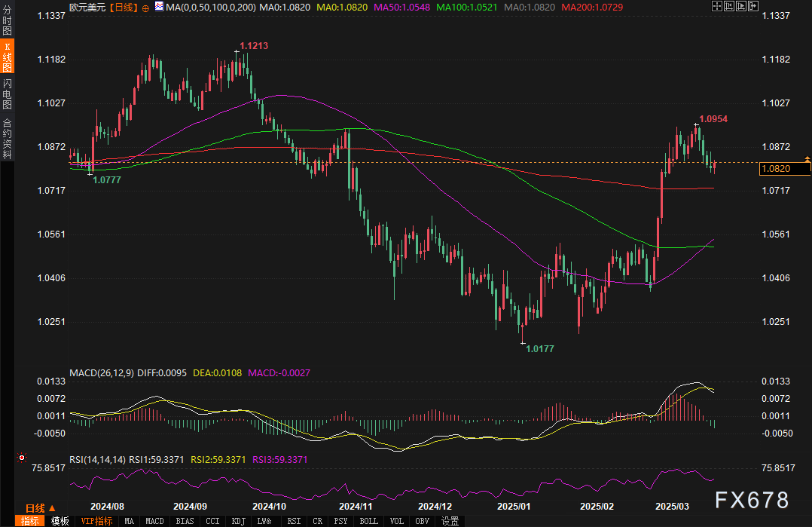This screenshot has width=812, height=527.
Task: Enable the BOLL indicator button
Action: 368,521
